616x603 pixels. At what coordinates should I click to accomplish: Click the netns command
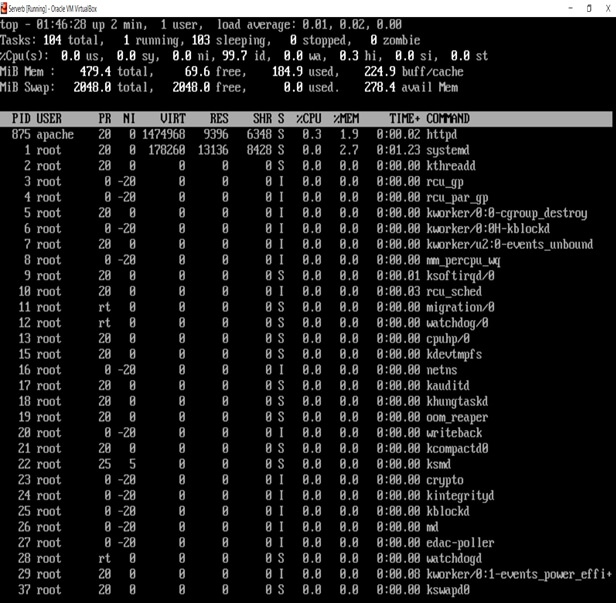point(442,370)
